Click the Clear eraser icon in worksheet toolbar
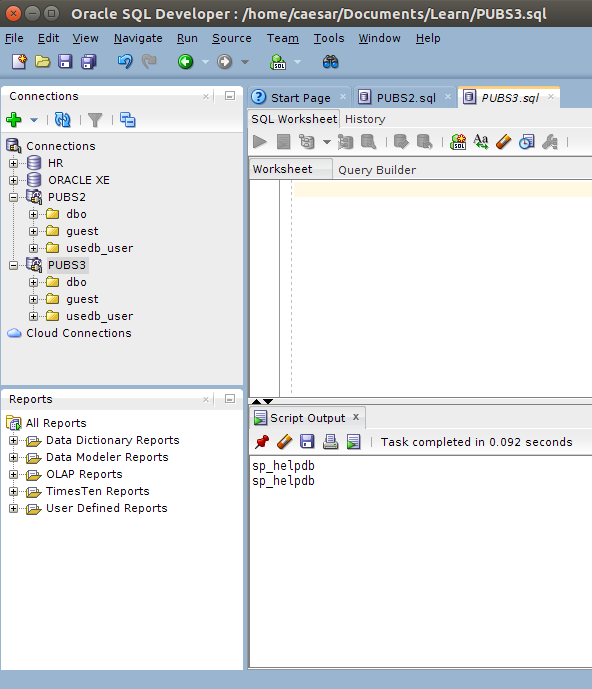 pyautogui.click(x=504, y=142)
